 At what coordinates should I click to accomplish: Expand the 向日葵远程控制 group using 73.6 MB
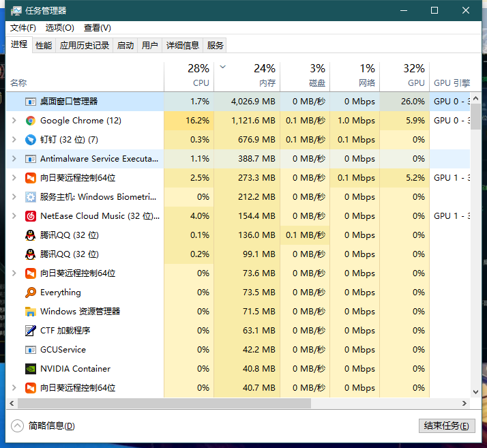pos(14,273)
